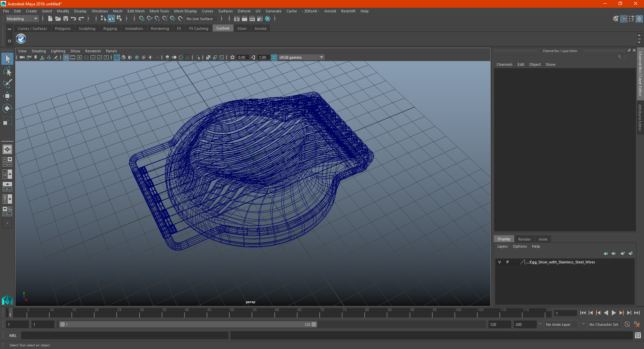Expand the panel layout quick menu arrow
The height and width of the screenshot is (349, 644).
[x=7, y=223]
